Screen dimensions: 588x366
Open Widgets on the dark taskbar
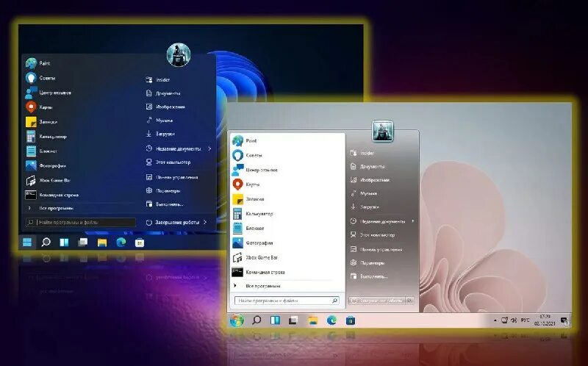(65, 243)
